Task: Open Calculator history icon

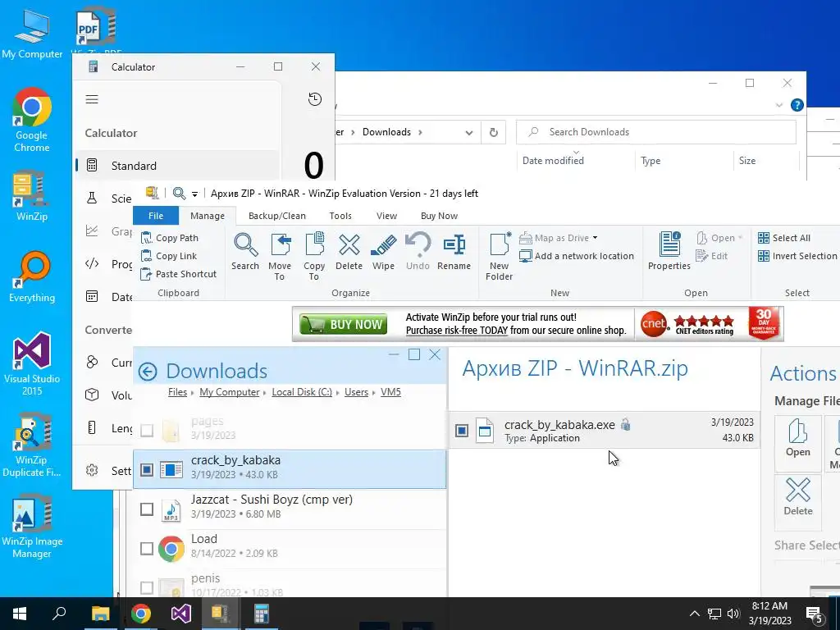Action: coord(315,99)
